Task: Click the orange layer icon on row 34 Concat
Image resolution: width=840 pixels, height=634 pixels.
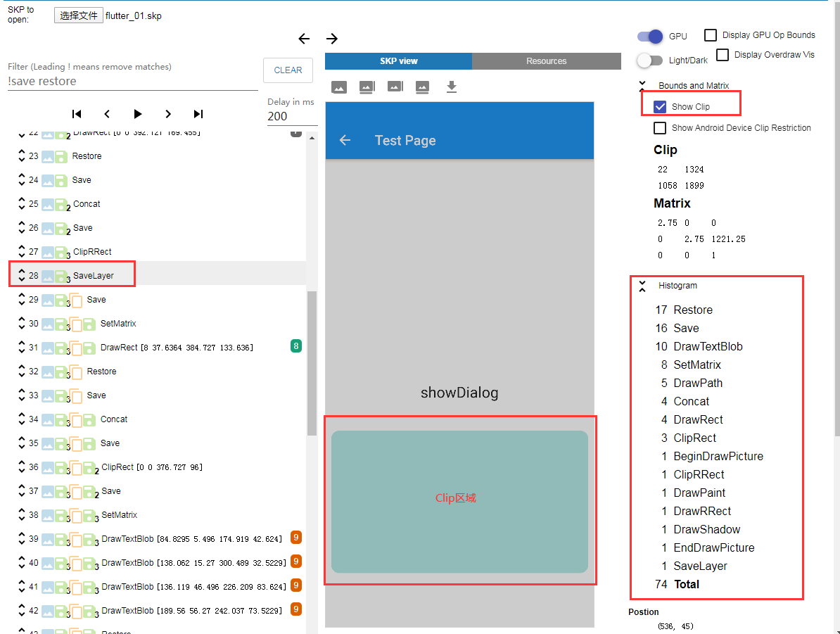Action: (75, 419)
